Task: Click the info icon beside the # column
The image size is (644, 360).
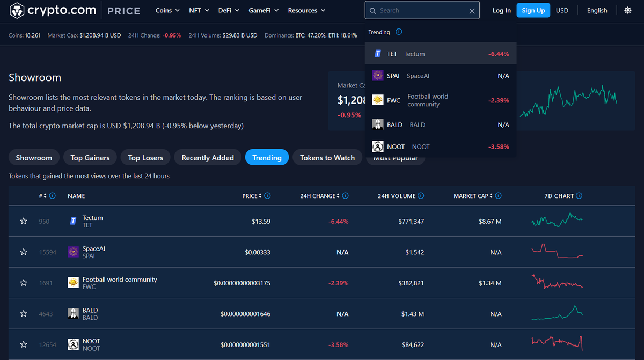Action: [52, 196]
